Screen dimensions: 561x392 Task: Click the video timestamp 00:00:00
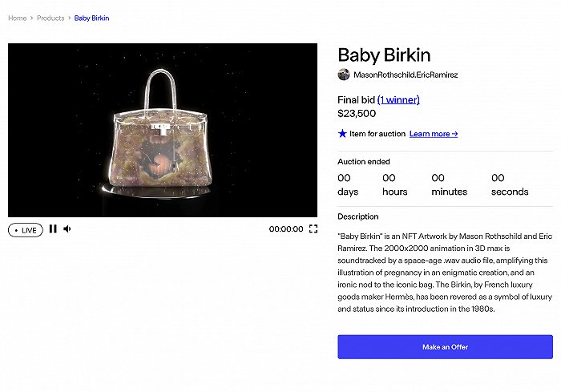coord(286,229)
